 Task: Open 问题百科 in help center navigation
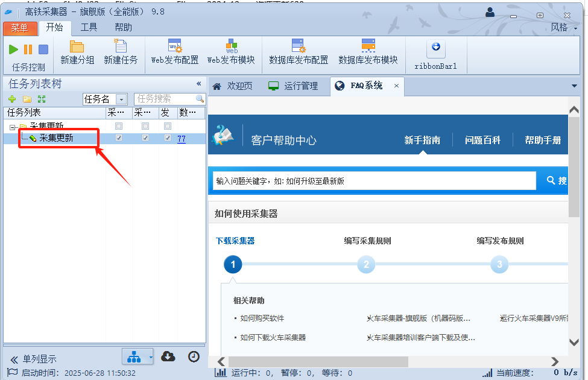pyautogui.click(x=482, y=141)
